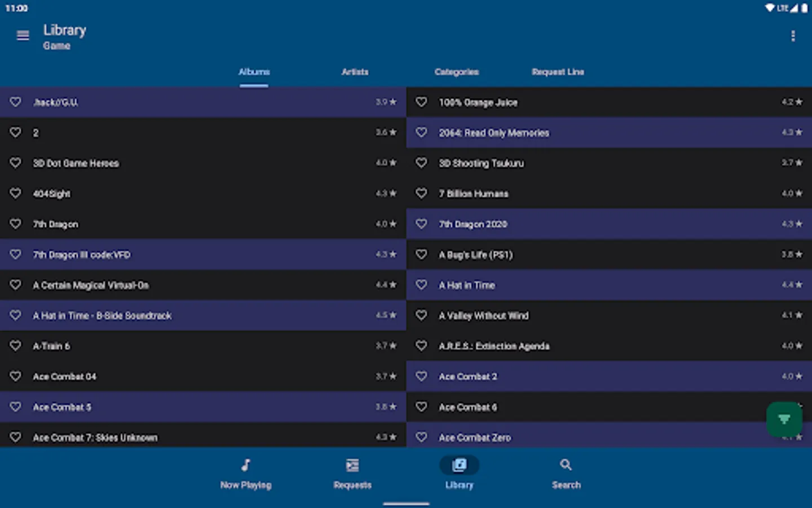Favorite the .hack//G.U. album

(16, 102)
